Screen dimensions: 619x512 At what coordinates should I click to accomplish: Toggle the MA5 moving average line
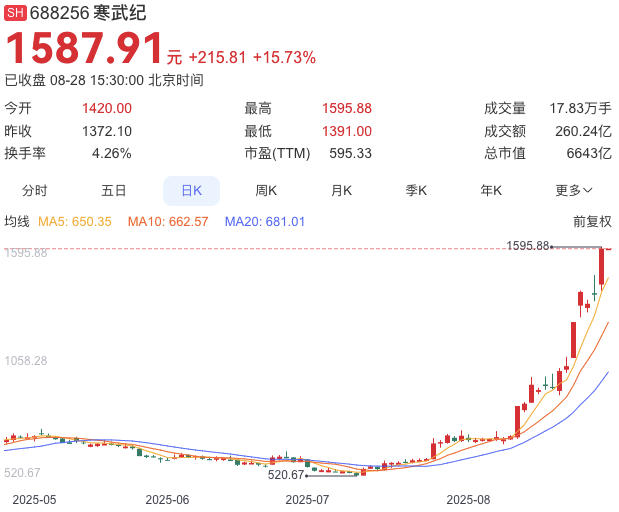tap(75, 221)
